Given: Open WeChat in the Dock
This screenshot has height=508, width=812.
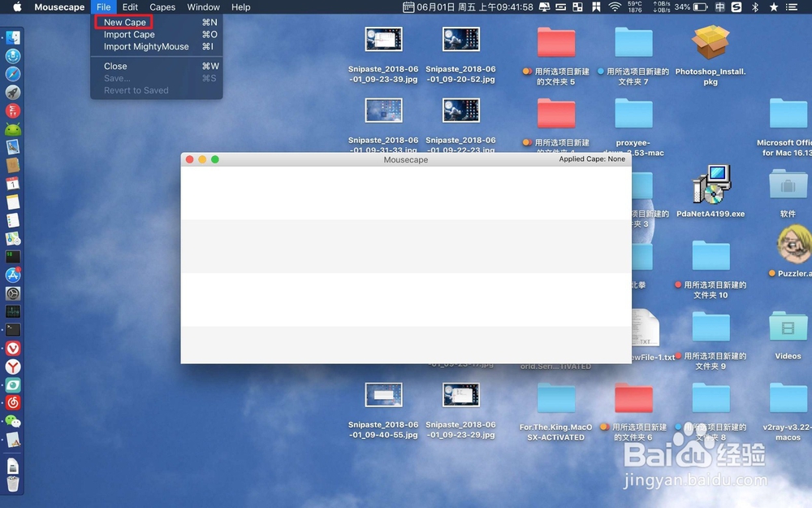Looking at the screenshot, I should [x=13, y=421].
